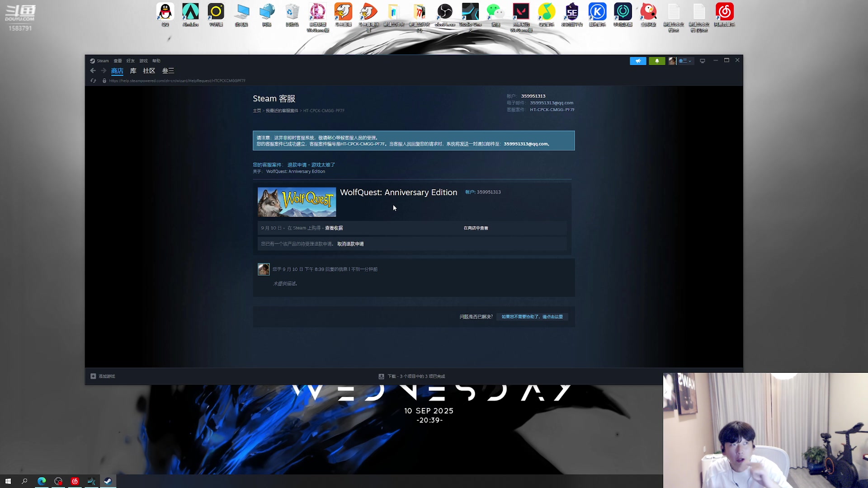Switch to the 商店 (Store) tab
The width and height of the screenshot is (868, 488).
117,71
